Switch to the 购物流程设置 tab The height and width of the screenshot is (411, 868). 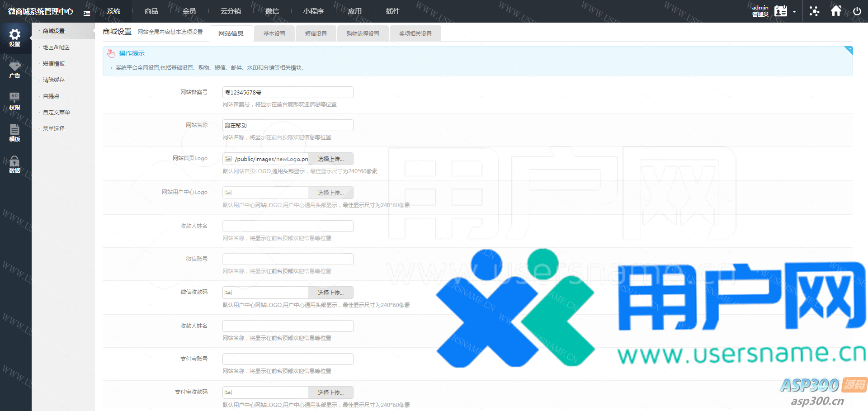[x=363, y=34]
